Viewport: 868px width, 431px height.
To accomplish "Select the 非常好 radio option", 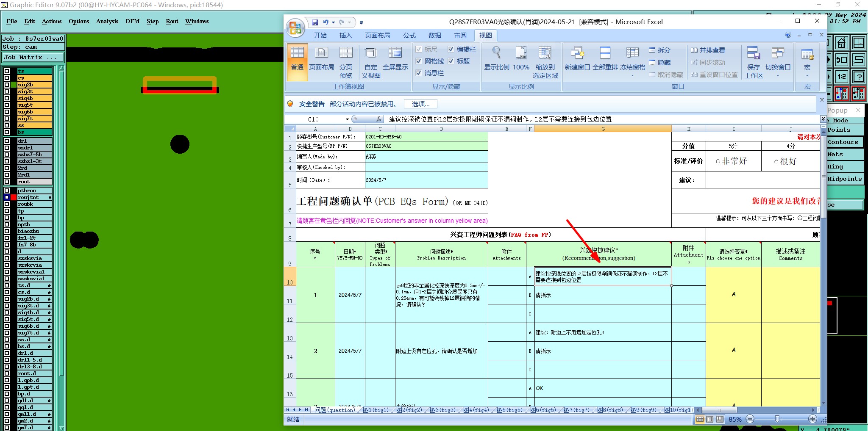I will pos(718,161).
